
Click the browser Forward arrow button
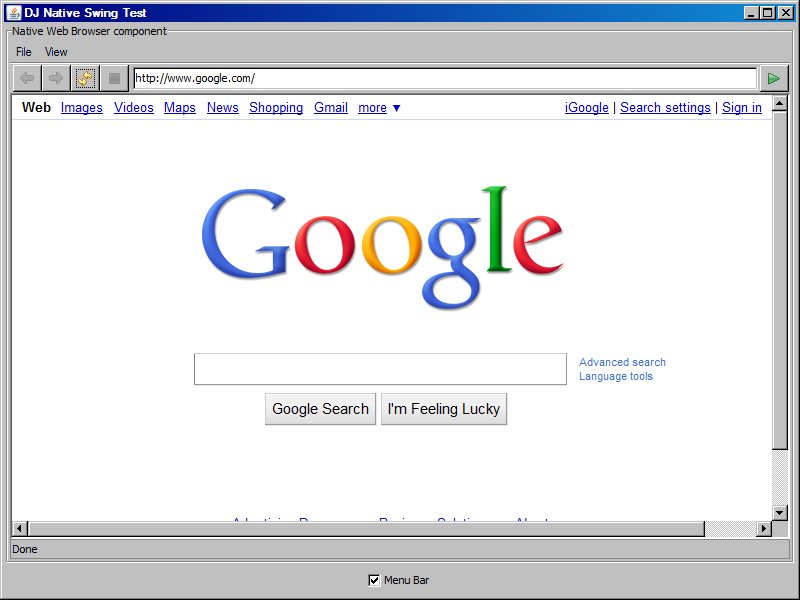pyautogui.click(x=56, y=78)
